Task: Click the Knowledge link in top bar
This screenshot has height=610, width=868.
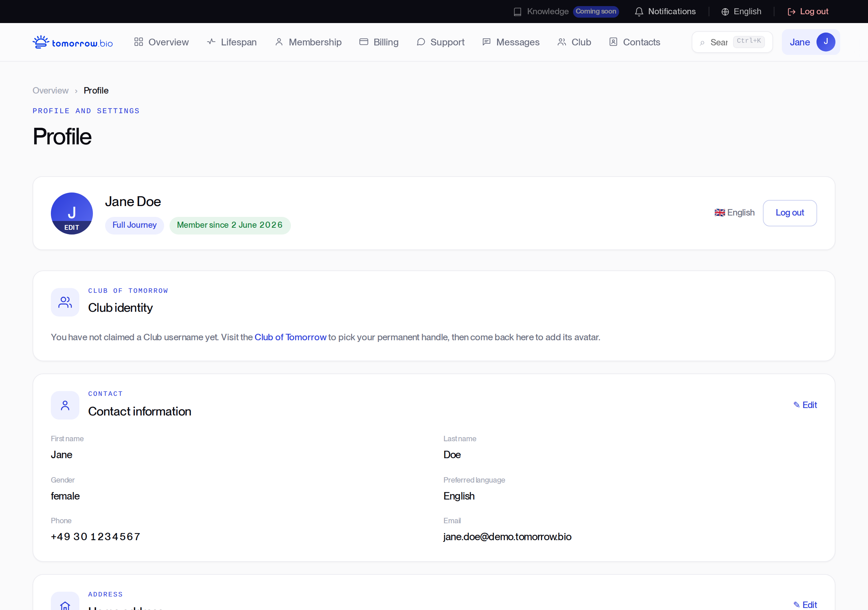Action: click(x=548, y=12)
